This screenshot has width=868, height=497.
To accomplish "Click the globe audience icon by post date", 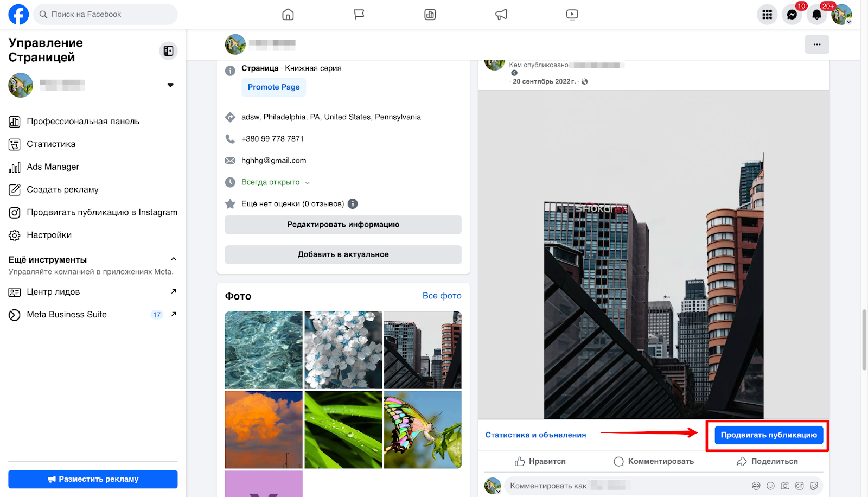I will (x=585, y=82).
